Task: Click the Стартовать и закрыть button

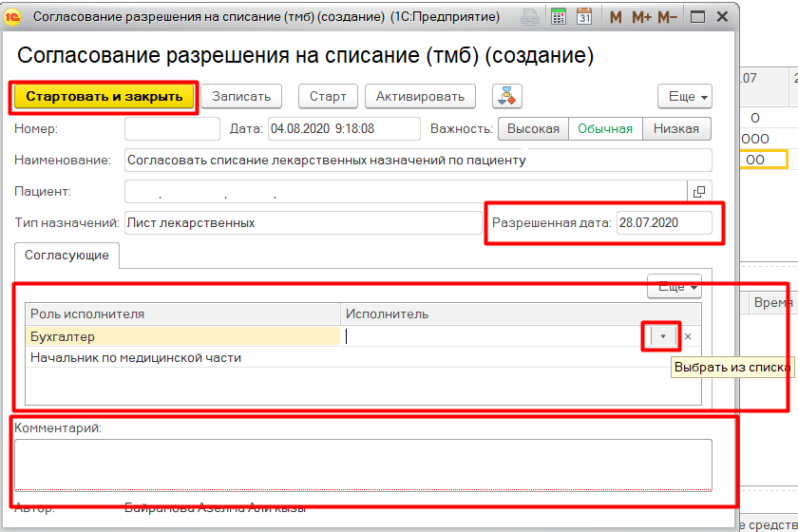Action: click(x=103, y=97)
